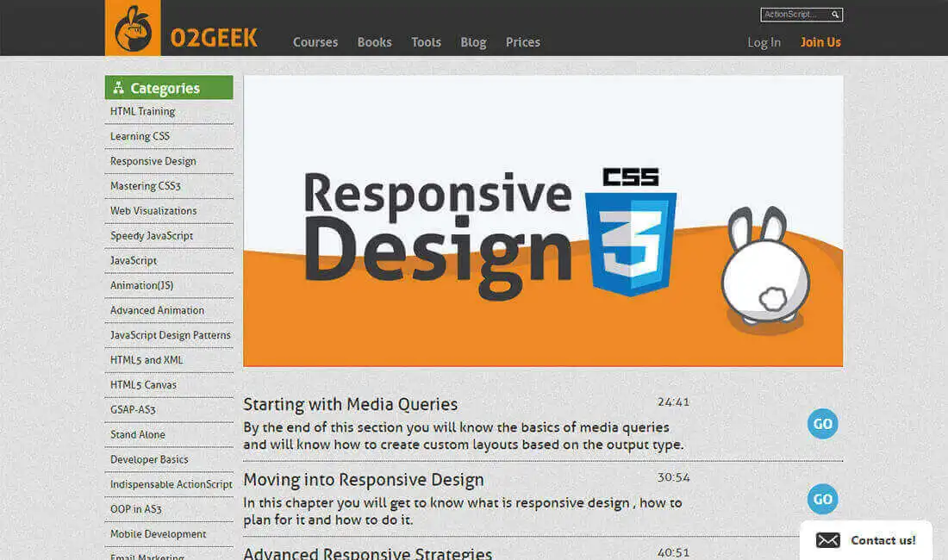Focus the ActionScript search field
This screenshot has width=948, height=560.
coord(795,15)
